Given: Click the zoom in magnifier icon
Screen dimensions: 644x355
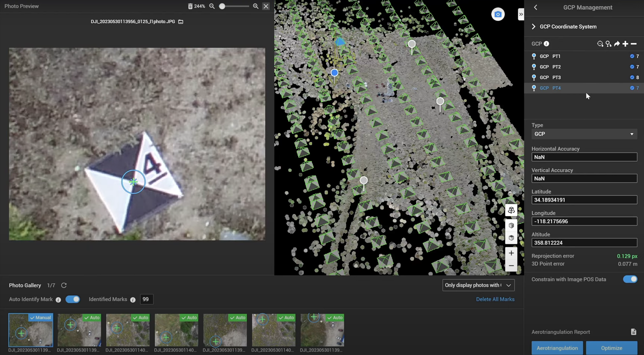Looking at the screenshot, I should [256, 6].
